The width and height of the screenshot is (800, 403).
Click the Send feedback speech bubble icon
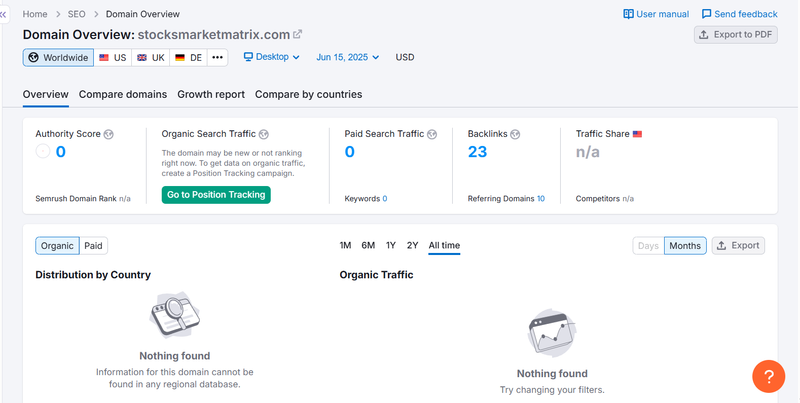[x=707, y=14]
